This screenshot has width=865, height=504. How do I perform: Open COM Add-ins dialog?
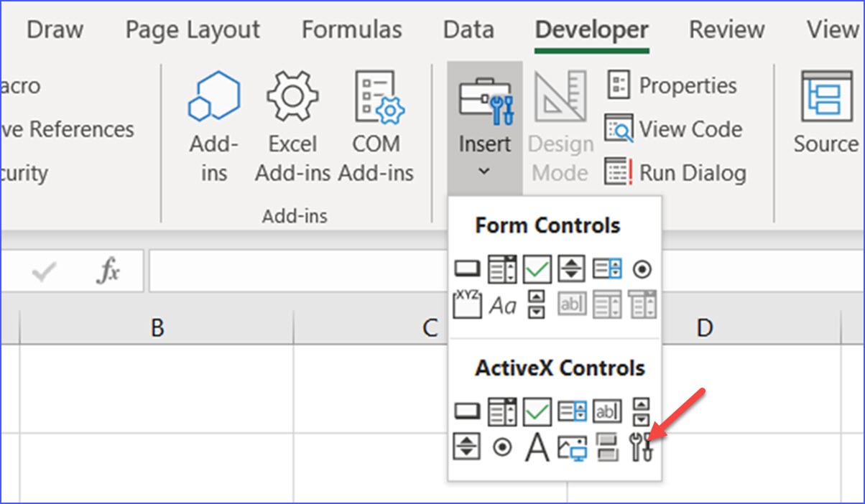(376, 128)
